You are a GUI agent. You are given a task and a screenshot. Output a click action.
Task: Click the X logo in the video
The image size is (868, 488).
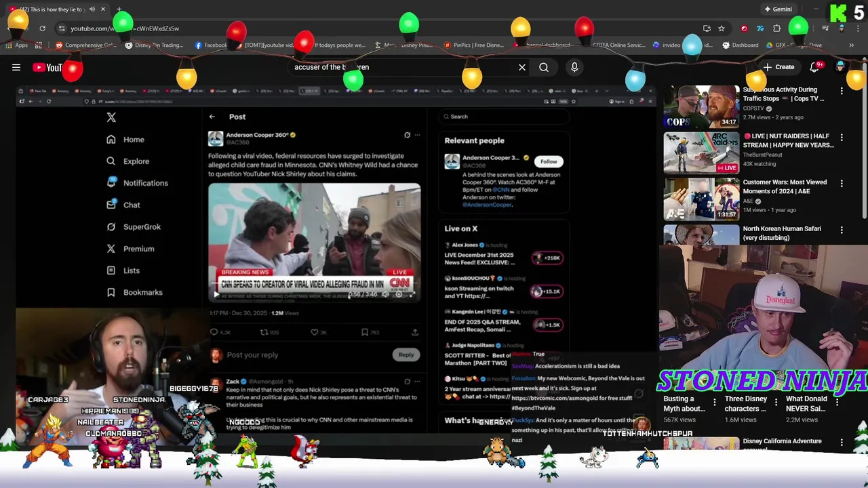[111, 117]
